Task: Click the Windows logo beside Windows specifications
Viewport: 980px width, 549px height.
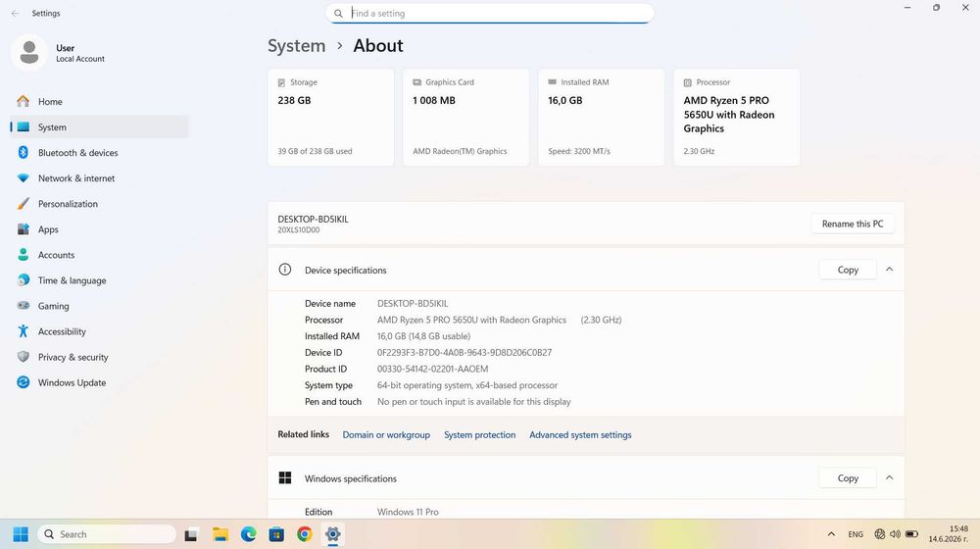Action: point(285,478)
